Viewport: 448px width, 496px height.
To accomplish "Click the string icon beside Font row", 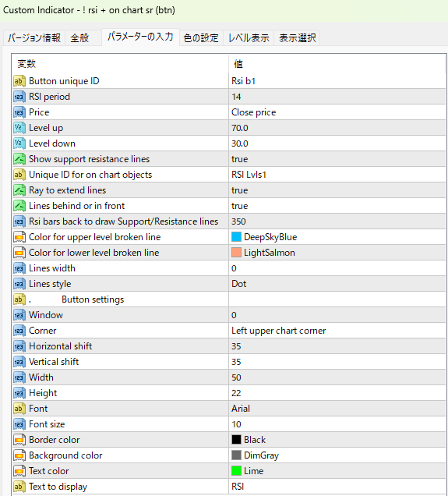I will [x=19, y=409].
